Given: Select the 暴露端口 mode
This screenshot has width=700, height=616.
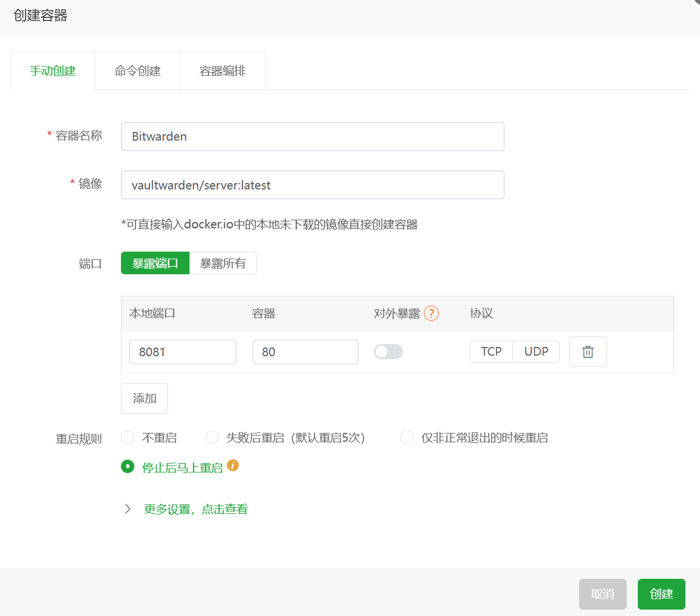Looking at the screenshot, I should click(155, 263).
